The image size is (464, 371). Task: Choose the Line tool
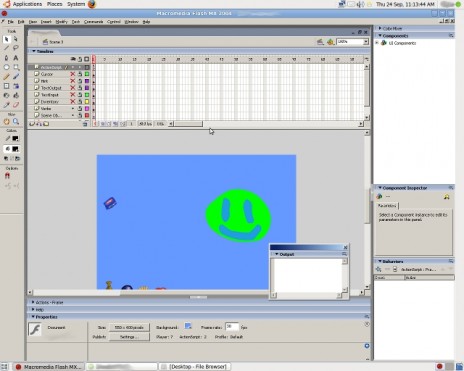[6, 48]
